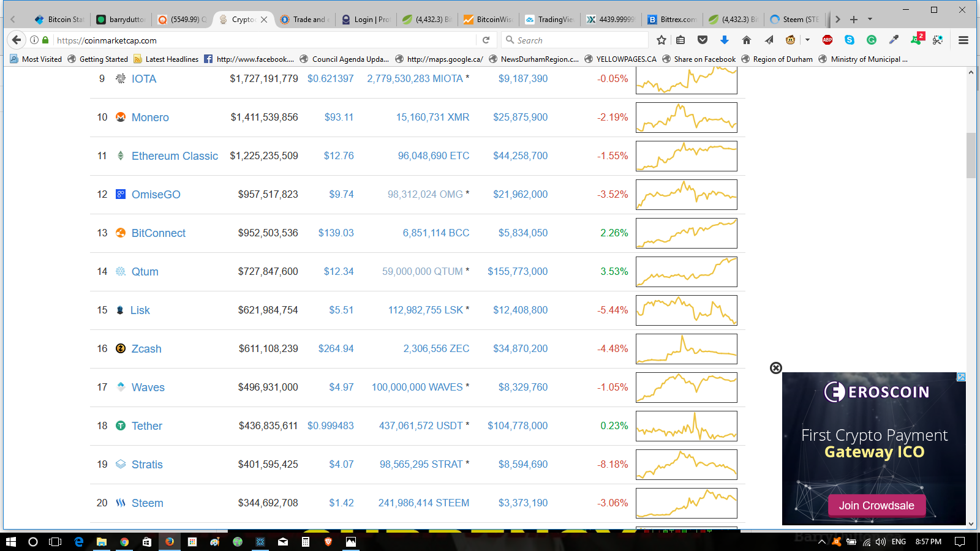The width and height of the screenshot is (980, 551).
Task: Switch to the Bittrex.com tab
Action: pos(671,19)
